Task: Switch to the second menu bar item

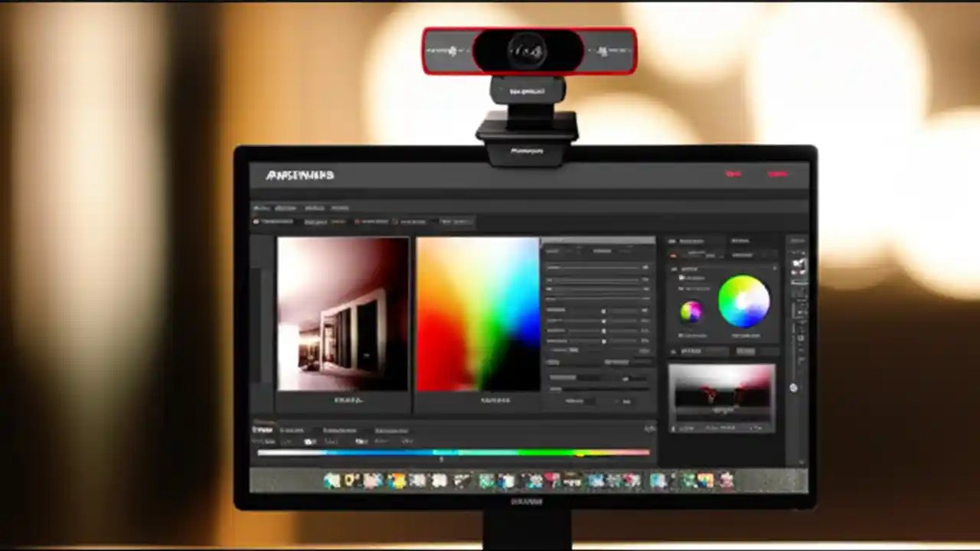Action: click(x=285, y=207)
